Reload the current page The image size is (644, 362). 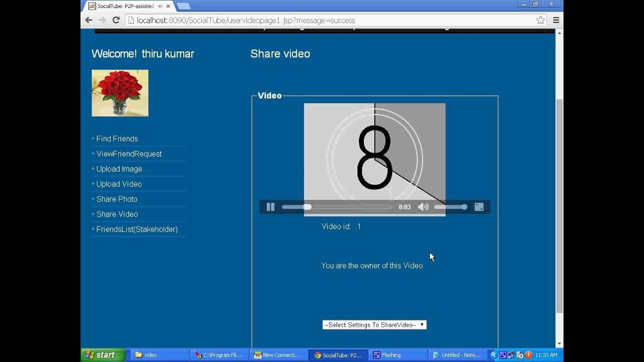116,20
